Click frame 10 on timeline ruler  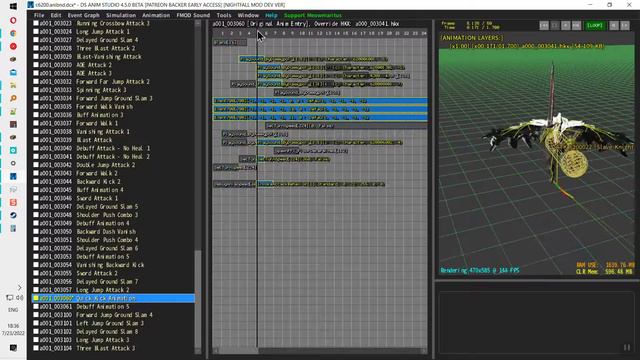[302, 33]
